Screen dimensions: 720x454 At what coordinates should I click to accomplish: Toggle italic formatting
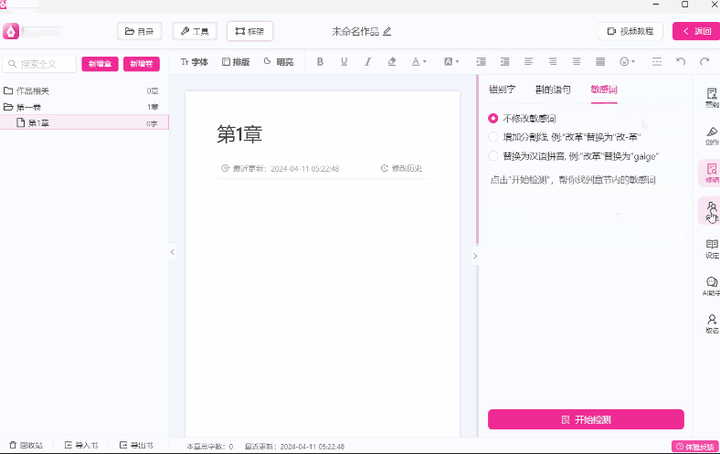[x=367, y=62]
